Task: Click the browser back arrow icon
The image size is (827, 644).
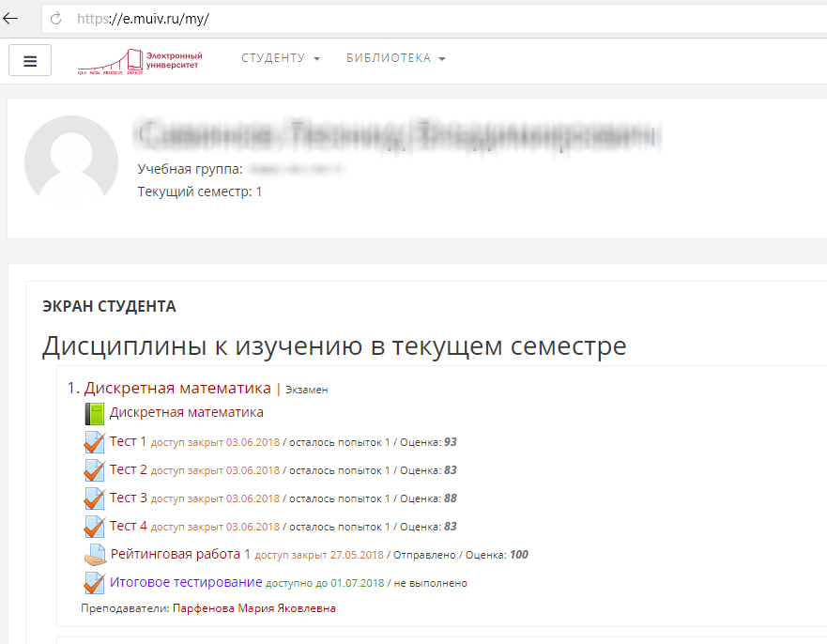Action: point(17,16)
